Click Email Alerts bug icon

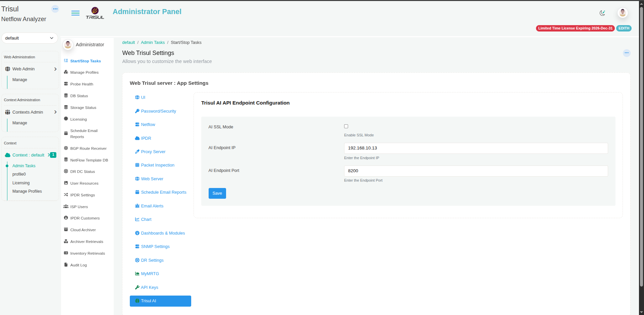tap(137, 206)
